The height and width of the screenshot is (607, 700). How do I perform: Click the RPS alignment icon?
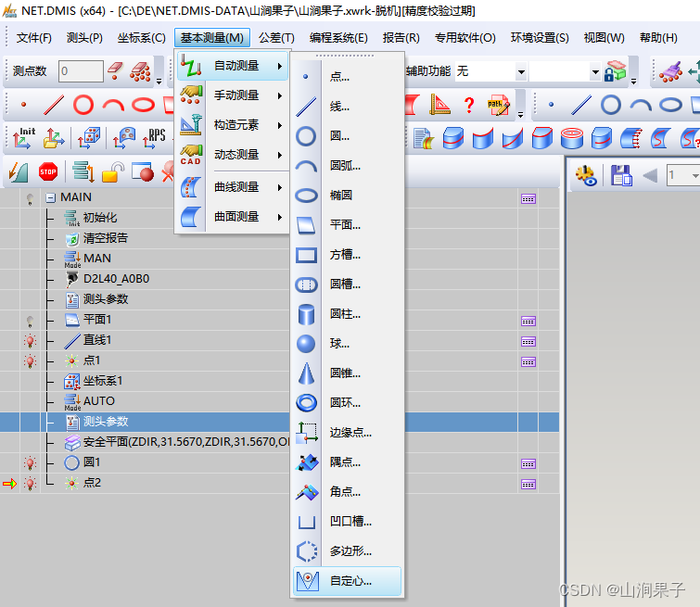(155, 138)
